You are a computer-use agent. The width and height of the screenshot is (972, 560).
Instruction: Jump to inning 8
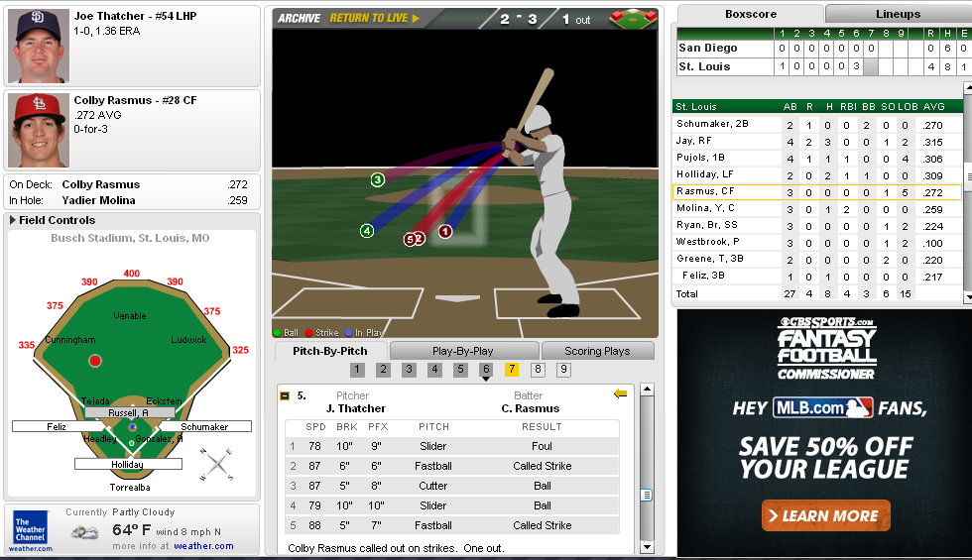pos(538,370)
